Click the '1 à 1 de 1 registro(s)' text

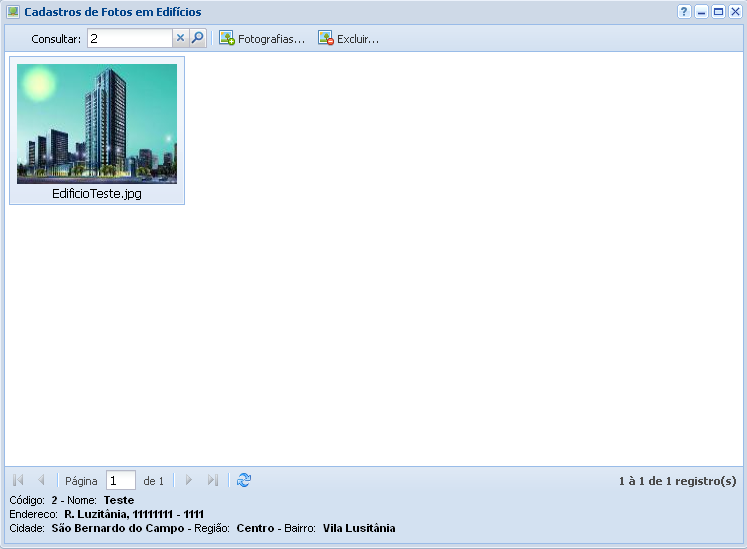(x=677, y=481)
